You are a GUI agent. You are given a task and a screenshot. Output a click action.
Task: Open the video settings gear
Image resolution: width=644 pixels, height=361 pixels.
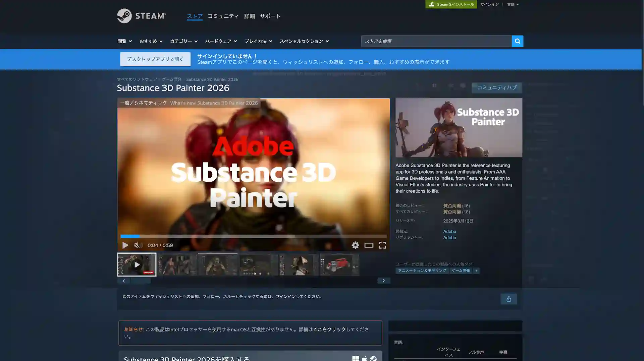point(355,245)
